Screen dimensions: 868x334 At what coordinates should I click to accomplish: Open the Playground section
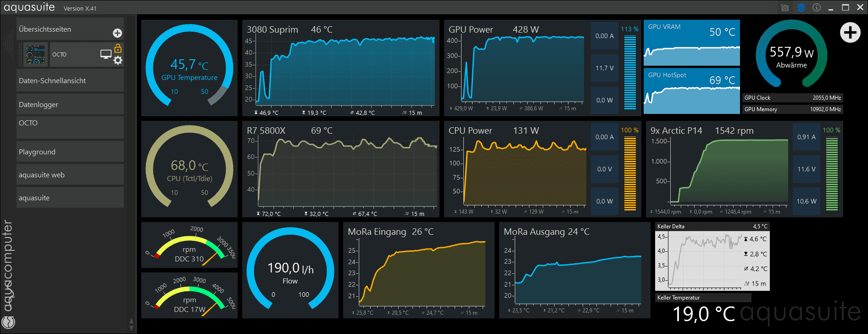point(70,152)
